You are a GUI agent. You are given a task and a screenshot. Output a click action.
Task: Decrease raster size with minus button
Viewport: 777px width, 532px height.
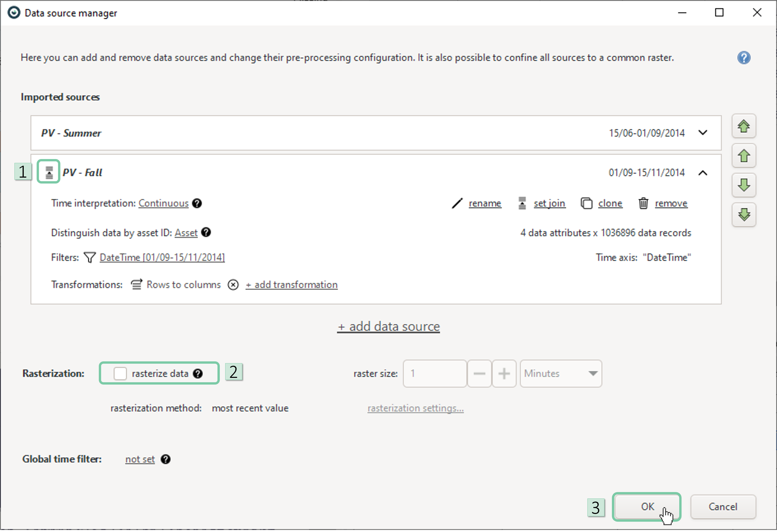pos(480,374)
